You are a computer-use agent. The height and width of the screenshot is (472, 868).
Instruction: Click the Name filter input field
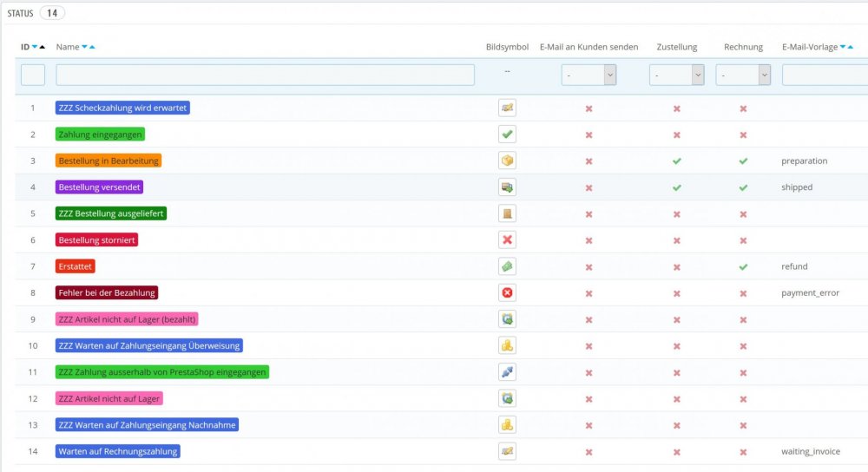(x=265, y=75)
